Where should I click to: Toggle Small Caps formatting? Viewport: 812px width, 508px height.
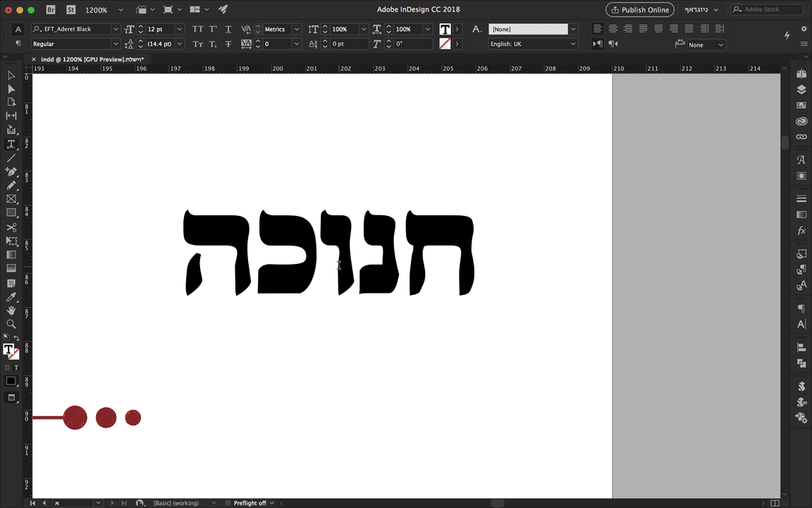click(x=198, y=44)
